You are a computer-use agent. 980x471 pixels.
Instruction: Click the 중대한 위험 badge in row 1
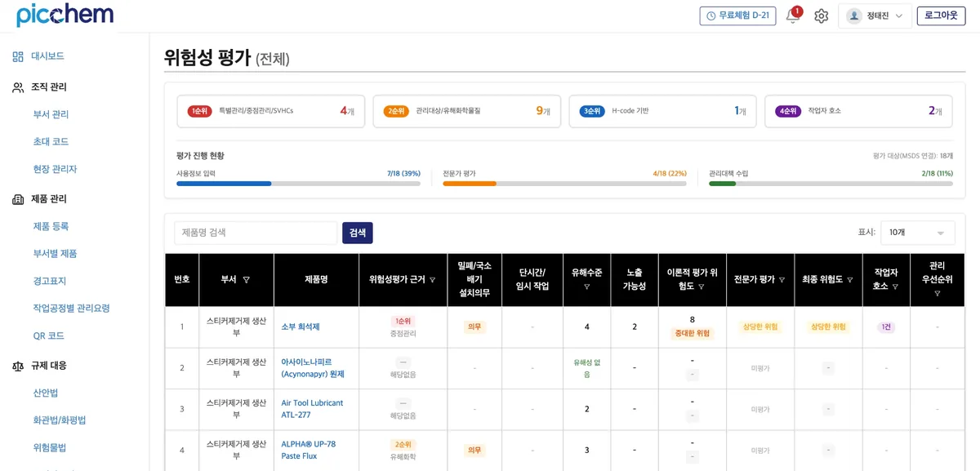pos(692,334)
